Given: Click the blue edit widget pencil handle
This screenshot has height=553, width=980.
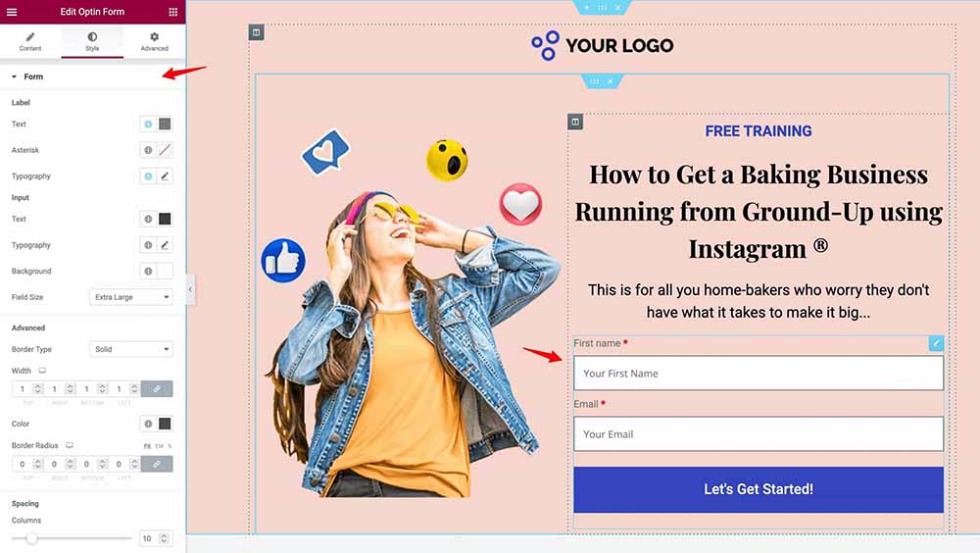Looking at the screenshot, I should pyautogui.click(x=936, y=343).
